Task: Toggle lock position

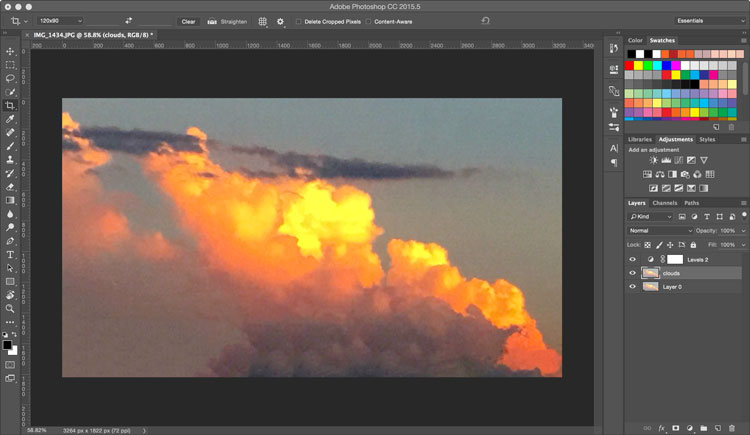Action: click(x=670, y=245)
